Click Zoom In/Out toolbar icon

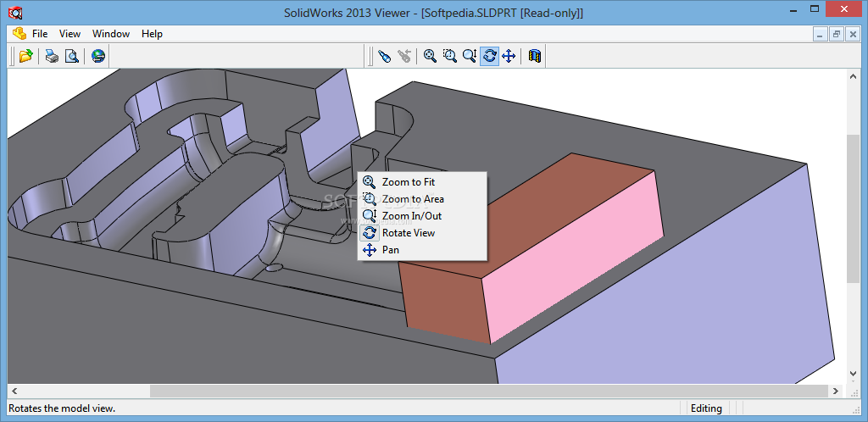470,55
